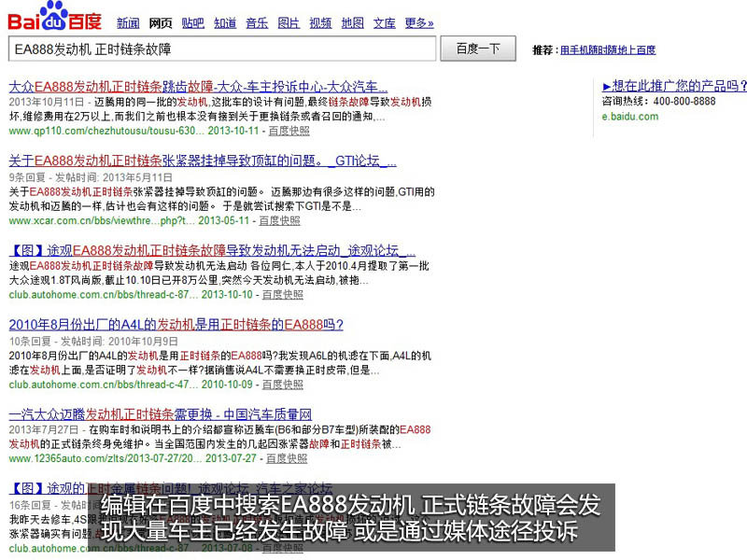Open the 贴吧 tab
This screenshot has width=747, height=560.
[192, 22]
